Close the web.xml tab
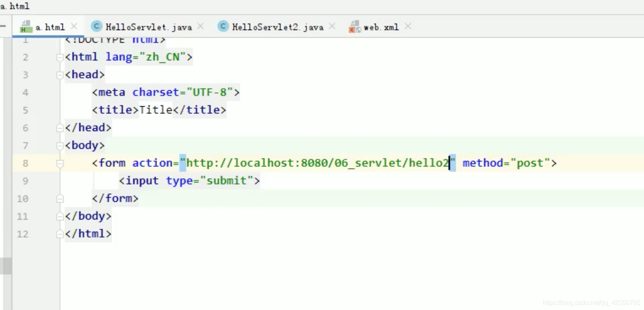This screenshot has width=644, height=310. [x=408, y=26]
